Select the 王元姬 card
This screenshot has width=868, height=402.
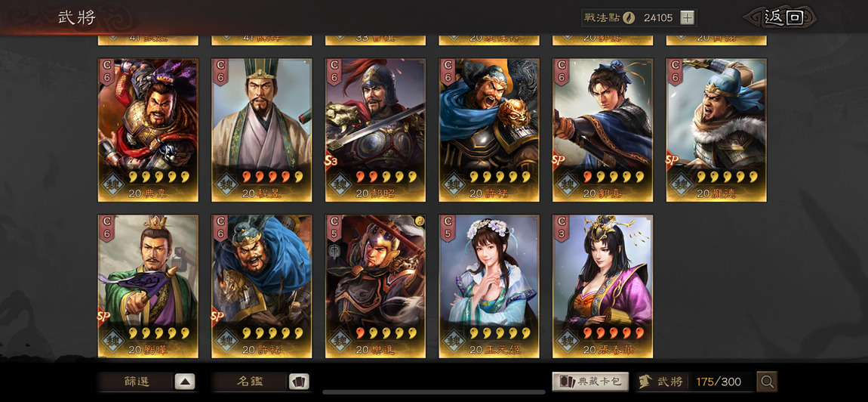click(489, 286)
